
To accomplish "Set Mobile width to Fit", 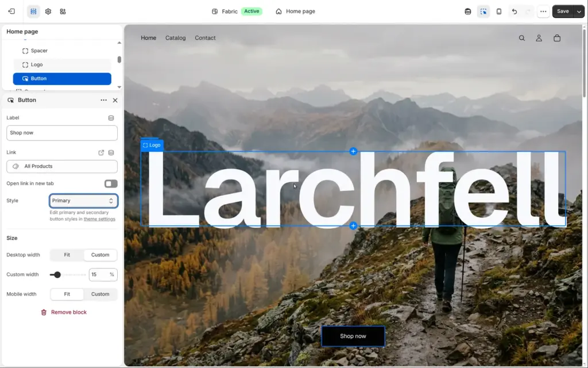I will click(x=67, y=294).
